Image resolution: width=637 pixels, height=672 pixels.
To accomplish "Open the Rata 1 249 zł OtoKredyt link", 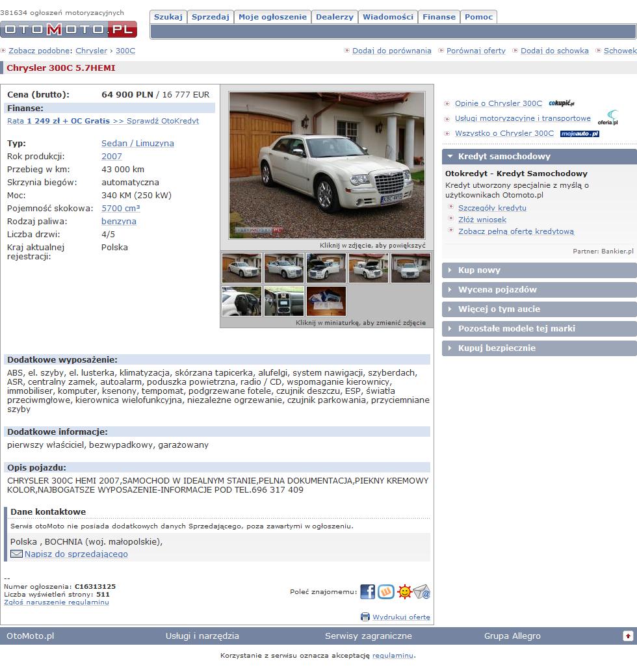I will 103,121.
